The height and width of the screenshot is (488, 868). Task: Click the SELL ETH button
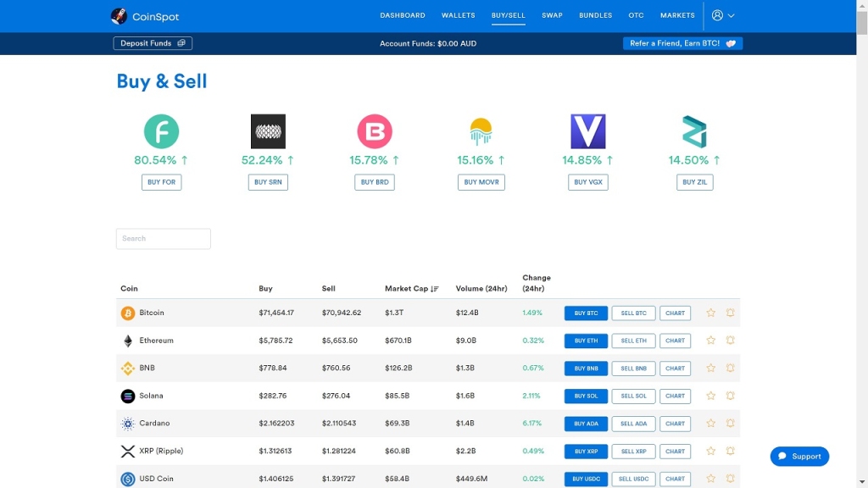(634, 341)
